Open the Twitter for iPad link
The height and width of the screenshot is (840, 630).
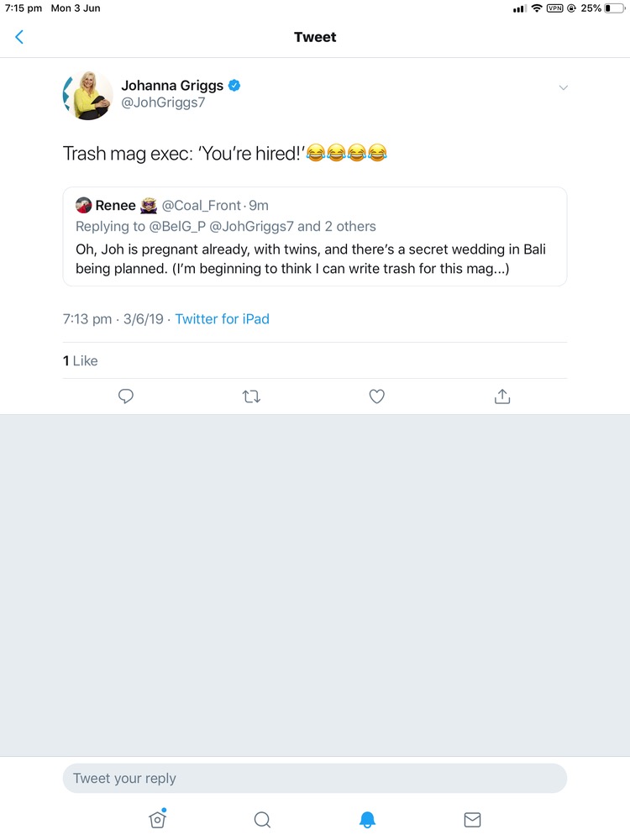[222, 319]
